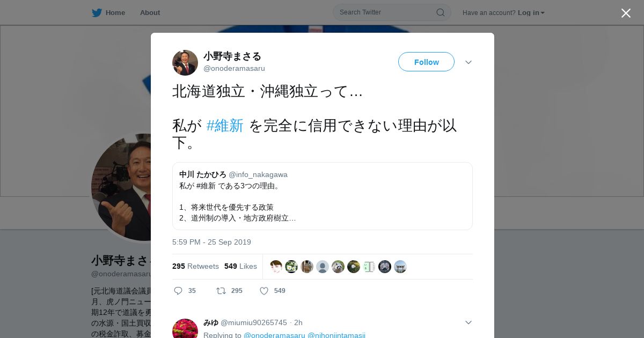Like the tweet with heart icon

tap(264, 291)
